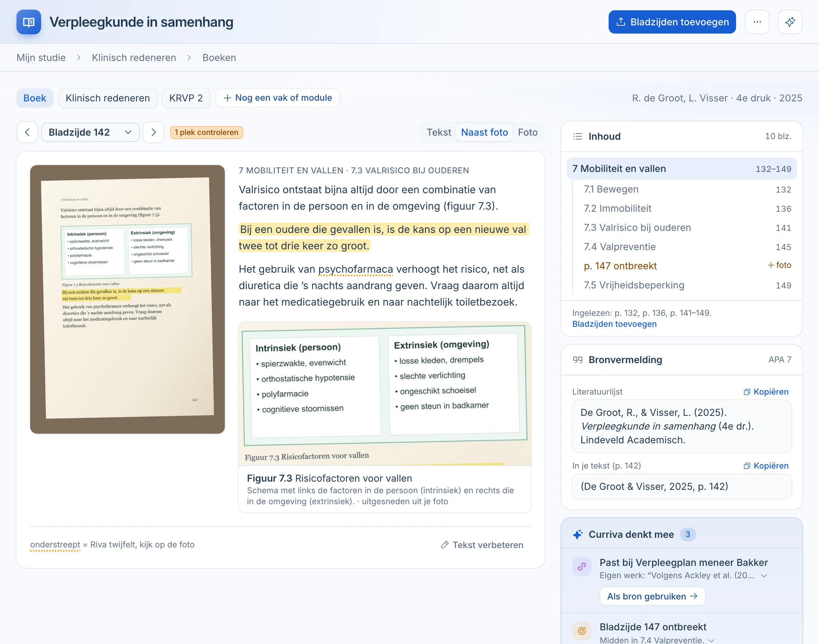The width and height of the screenshot is (819, 644).
Task: Open Mijn studie in the breadcrumb
Action: pyautogui.click(x=41, y=58)
